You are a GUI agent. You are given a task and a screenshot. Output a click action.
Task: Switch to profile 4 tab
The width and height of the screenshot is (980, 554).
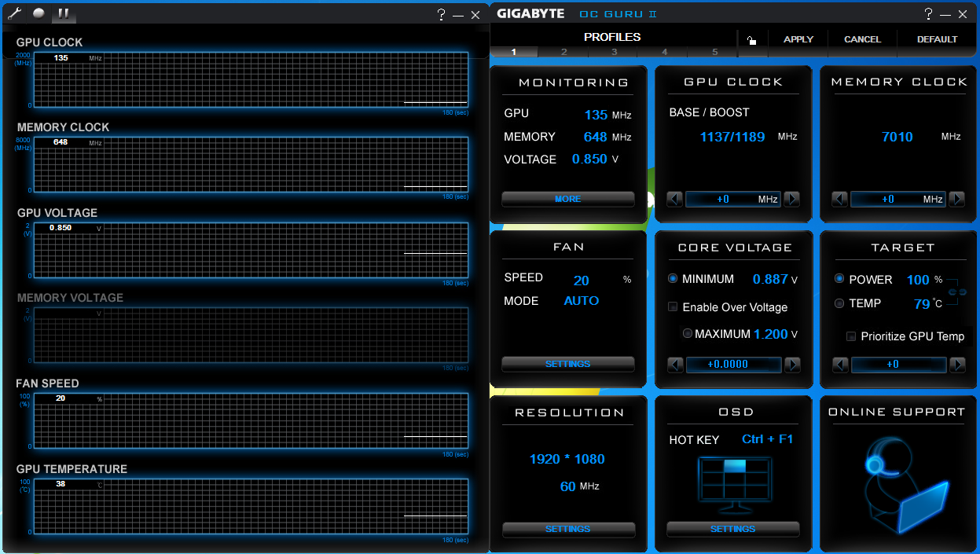pos(665,52)
